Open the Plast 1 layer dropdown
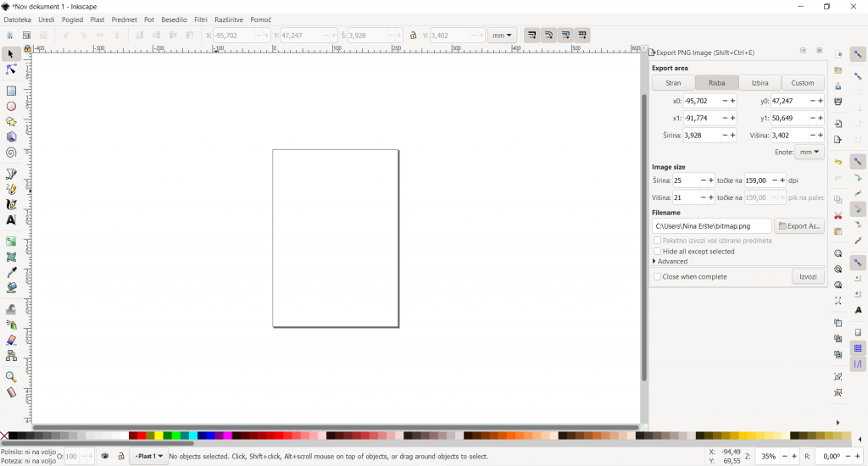Viewport: 868px width, 466px height. (x=149, y=456)
